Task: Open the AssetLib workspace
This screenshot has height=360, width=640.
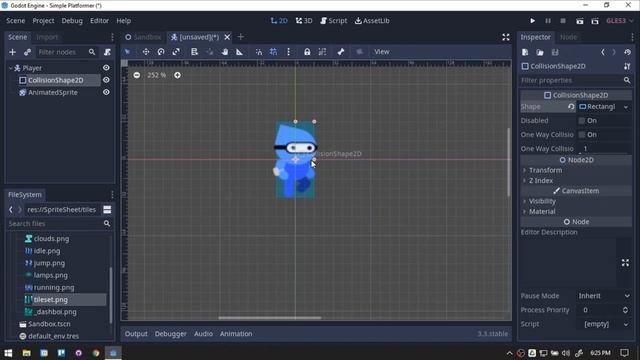Action: coord(372,21)
